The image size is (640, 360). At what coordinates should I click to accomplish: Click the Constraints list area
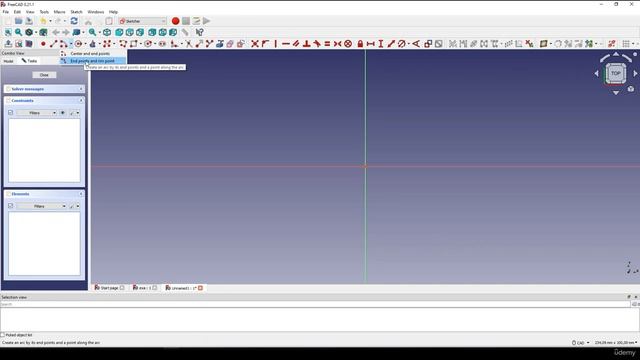pyautogui.click(x=44, y=150)
